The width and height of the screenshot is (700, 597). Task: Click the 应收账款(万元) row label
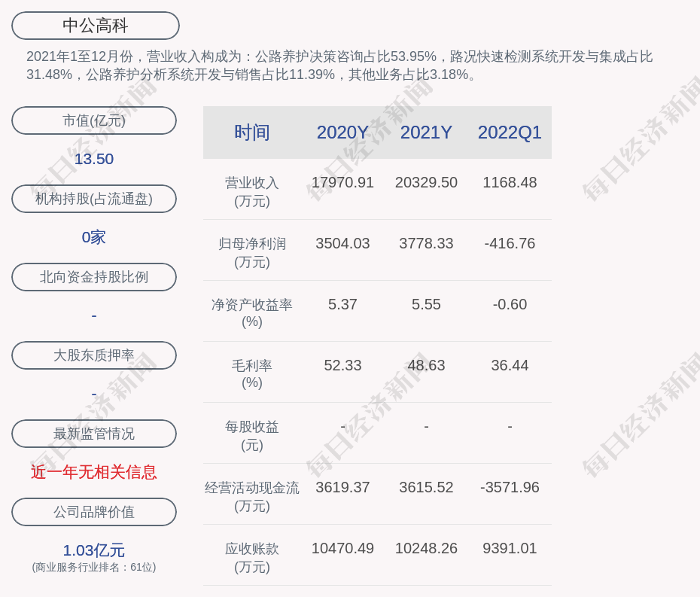coord(252,558)
